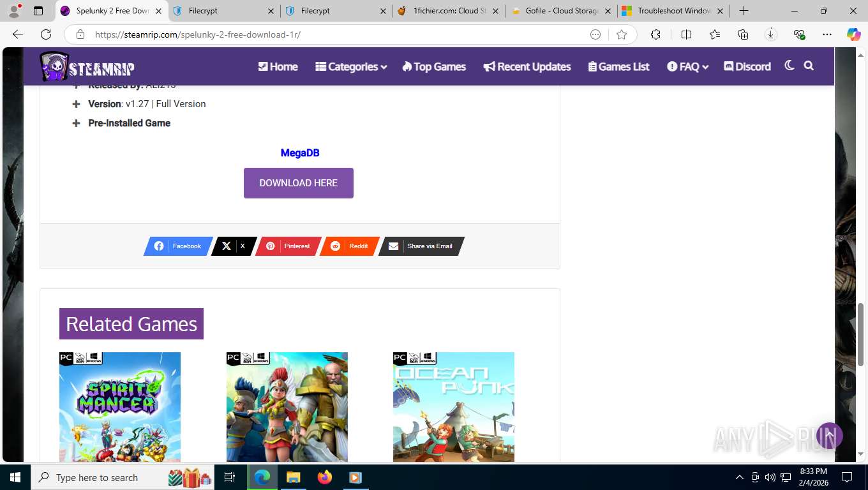Click the Pre-Installed Game list item
This screenshot has width=868, height=490.
(x=129, y=123)
